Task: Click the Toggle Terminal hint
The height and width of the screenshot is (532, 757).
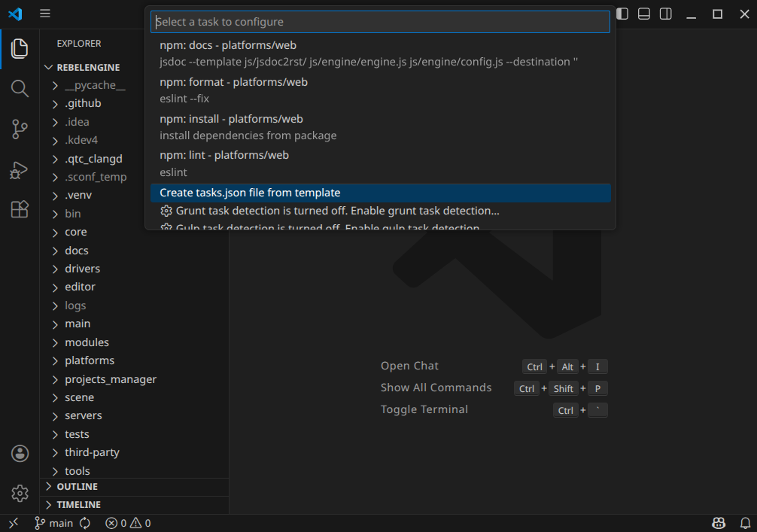Action: [x=424, y=409]
